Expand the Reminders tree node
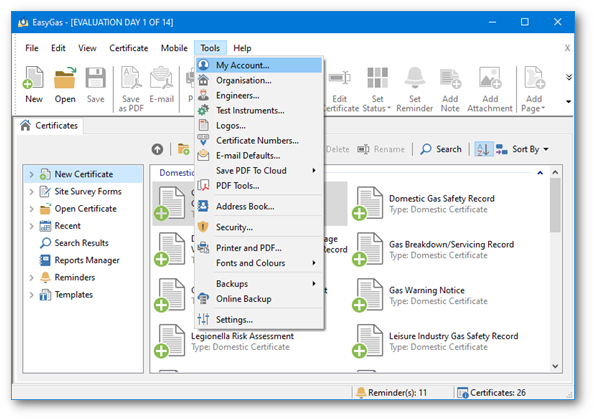This screenshot has width=594, height=419. coord(32,278)
